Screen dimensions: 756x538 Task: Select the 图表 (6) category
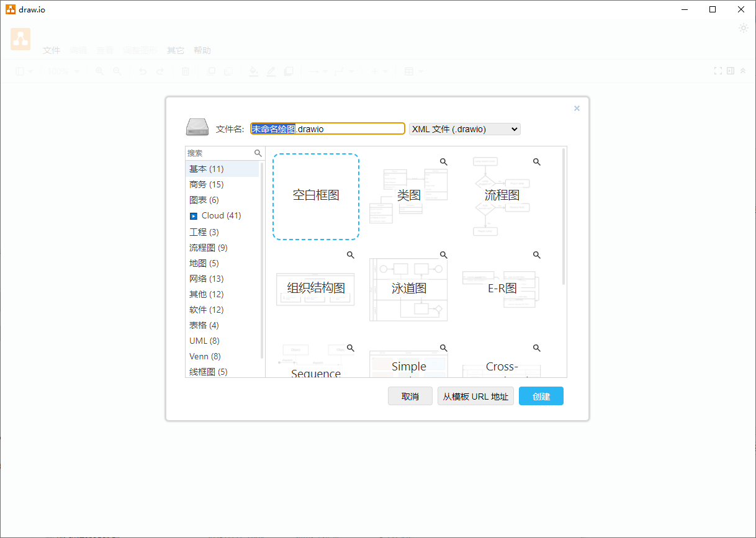tap(222, 200)
